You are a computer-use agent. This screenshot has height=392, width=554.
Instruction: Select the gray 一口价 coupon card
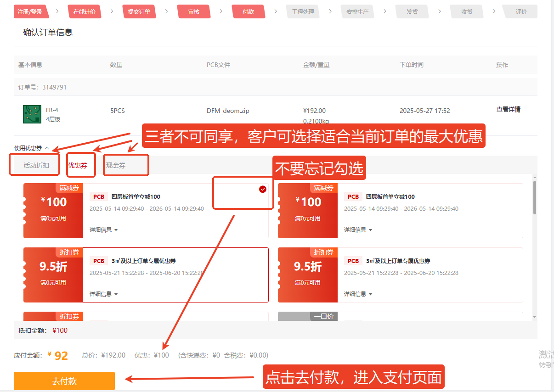(x=400, y=316)
